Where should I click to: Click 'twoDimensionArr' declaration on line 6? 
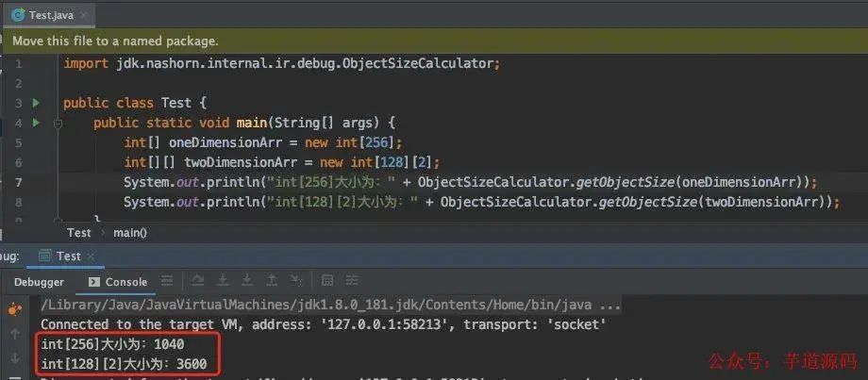tap(241, 162)
